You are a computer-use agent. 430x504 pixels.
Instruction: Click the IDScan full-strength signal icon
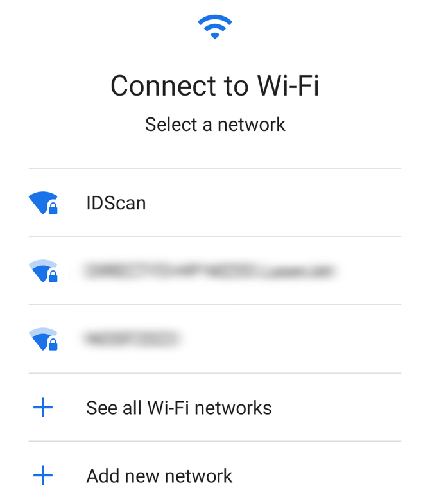(x=43, y=203)
